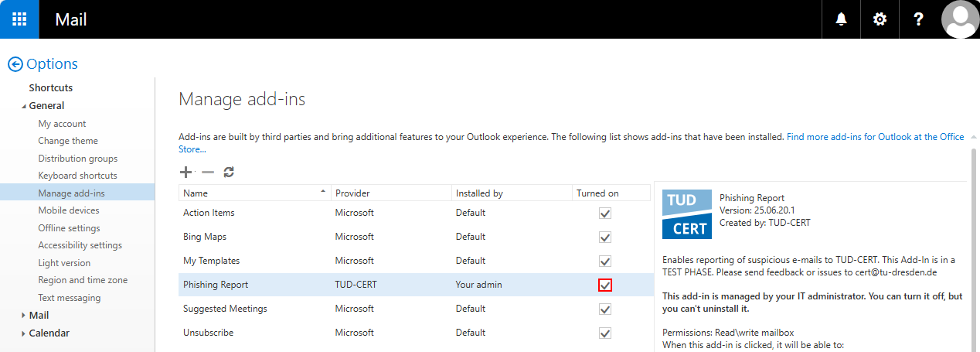
Task: Open notifications bell
Action: tap(841, 19)
